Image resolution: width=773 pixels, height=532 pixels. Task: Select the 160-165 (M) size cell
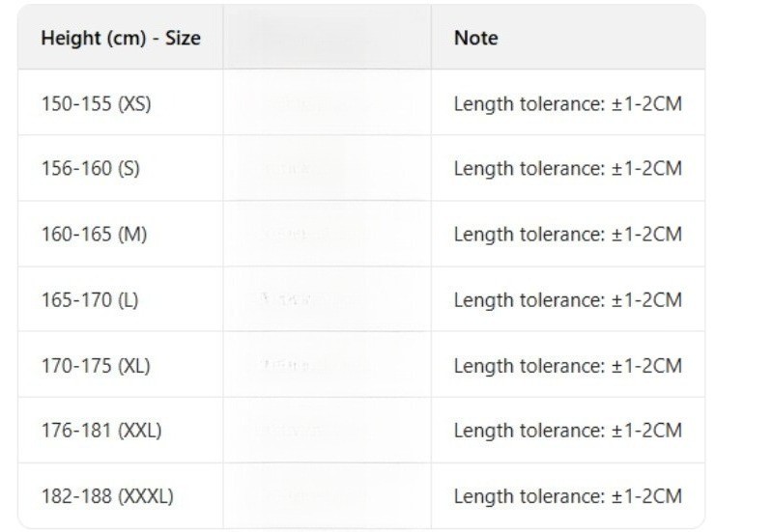(x=94, y=234)
